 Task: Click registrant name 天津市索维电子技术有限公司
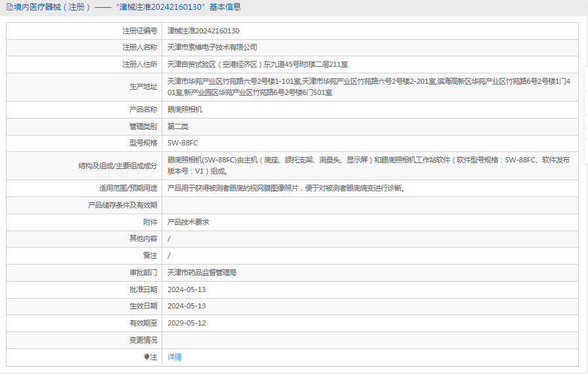coord(212,47)
